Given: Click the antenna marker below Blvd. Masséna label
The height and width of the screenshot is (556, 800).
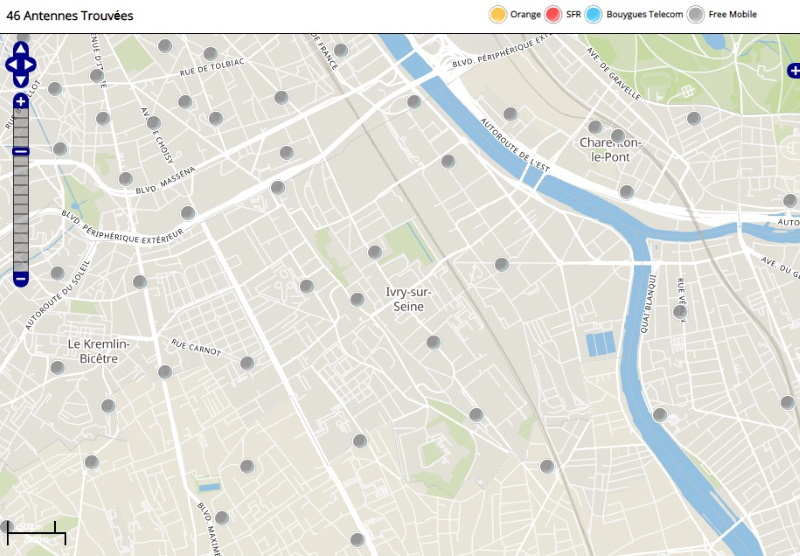Looking at the screenshot, I should pos(188,213).
